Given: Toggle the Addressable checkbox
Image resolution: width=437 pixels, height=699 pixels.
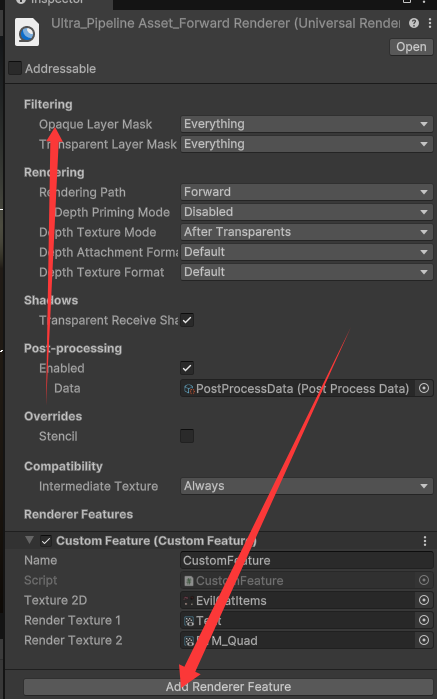Looking at the screenshot, I should [x=15, y=68].
